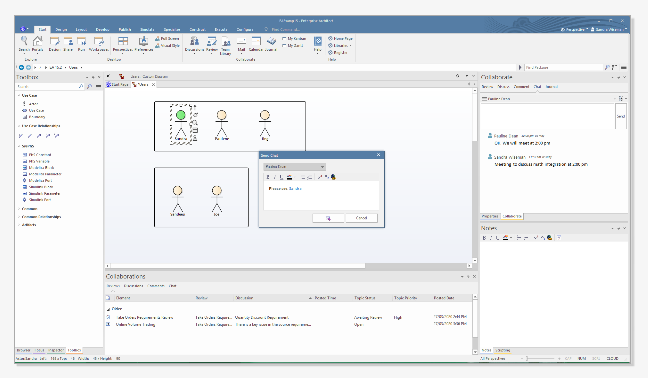648x378 pixels.
Task: Toggle Bold in the chat dialog toolbar
Action: click(x=268, y=177)
